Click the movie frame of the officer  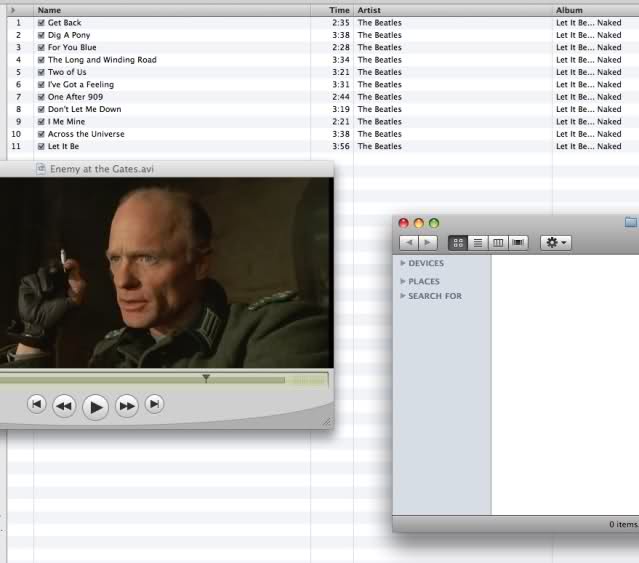click(x=167, y=273)
